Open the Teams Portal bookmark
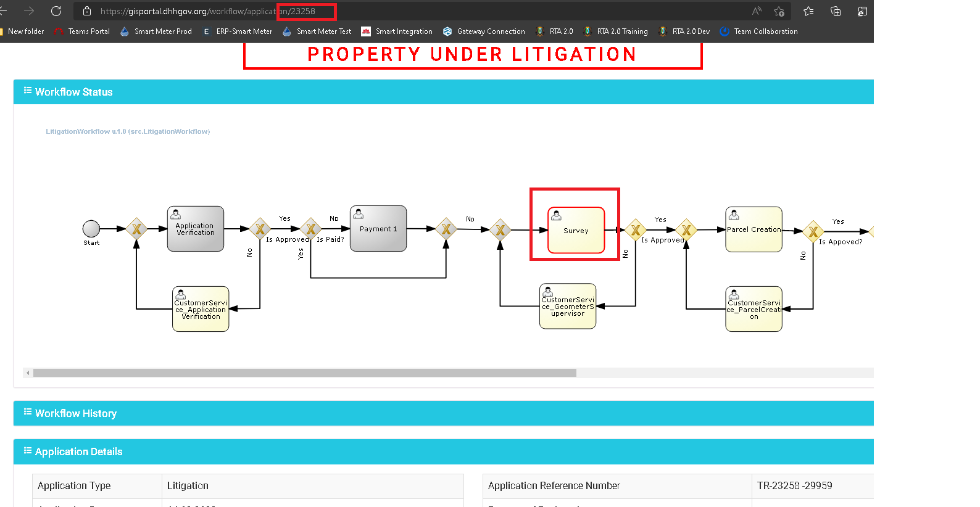The image size is (980, 507). [x=82, y=31]
